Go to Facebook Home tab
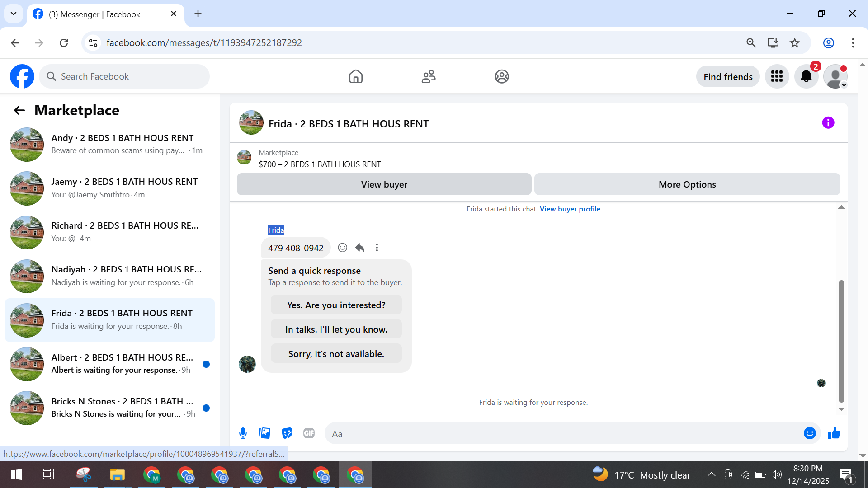The width and height of the screenshot is (868, 488). click(x=356, y=76)
